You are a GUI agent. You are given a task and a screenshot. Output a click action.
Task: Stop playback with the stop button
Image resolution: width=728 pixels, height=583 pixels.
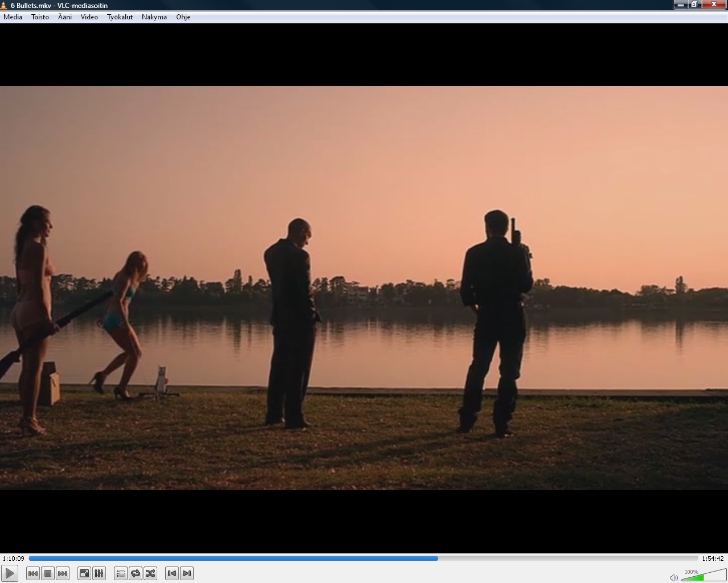pyautogui.click(x=48, y=573)
